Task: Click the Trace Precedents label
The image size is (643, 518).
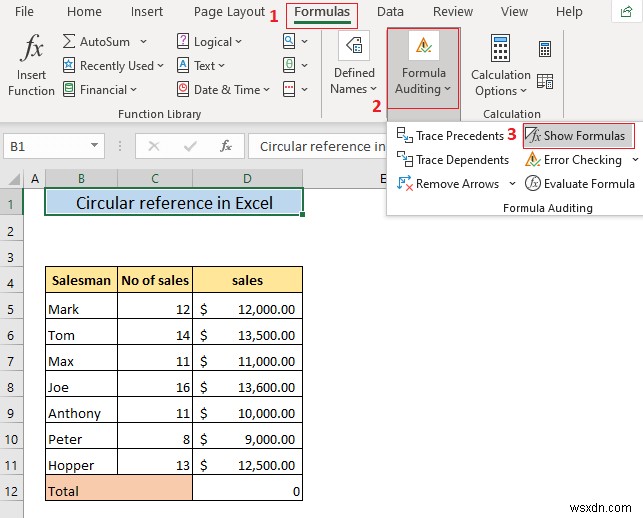Action: pos(460,136)
